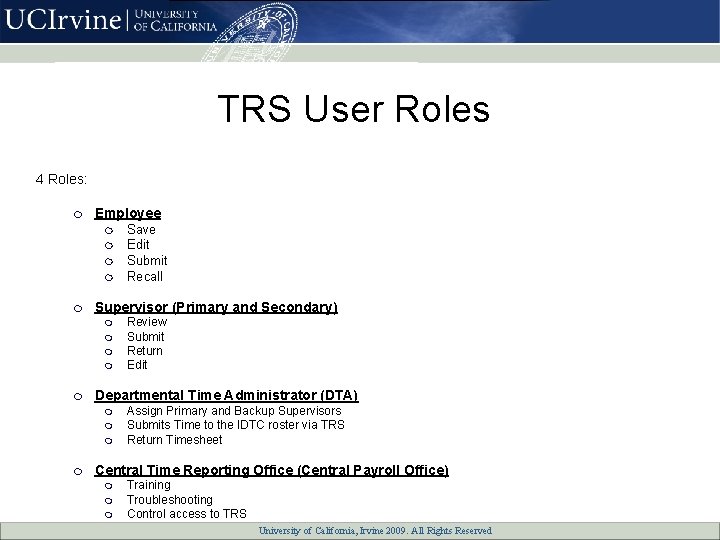The height and width of the screenshot is (540, 720).
Task: Click the 'Training' bullet item
Action: (149, 485)
